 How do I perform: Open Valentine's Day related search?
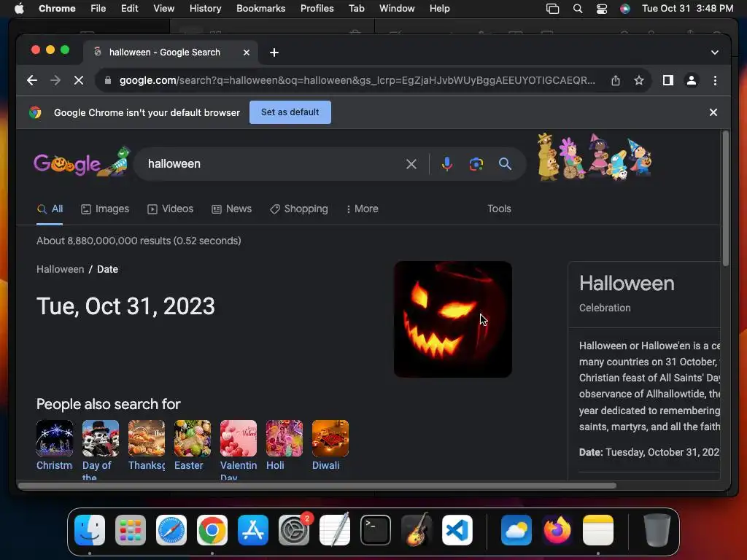pos(239,448)
